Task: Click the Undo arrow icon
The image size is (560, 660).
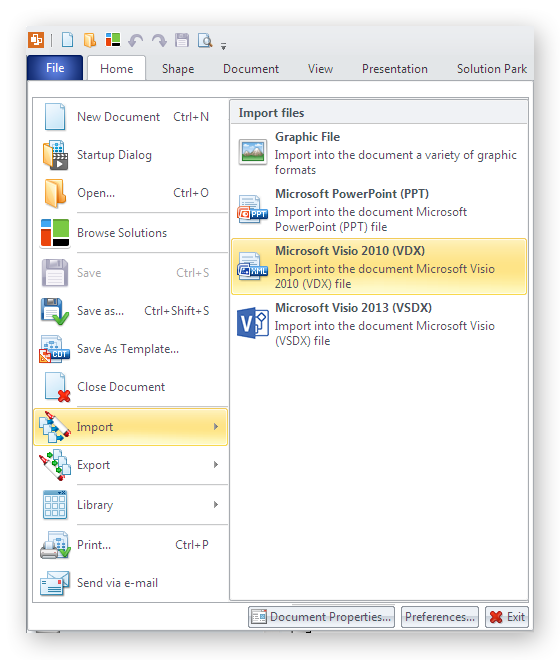Action: click(136, 41)
